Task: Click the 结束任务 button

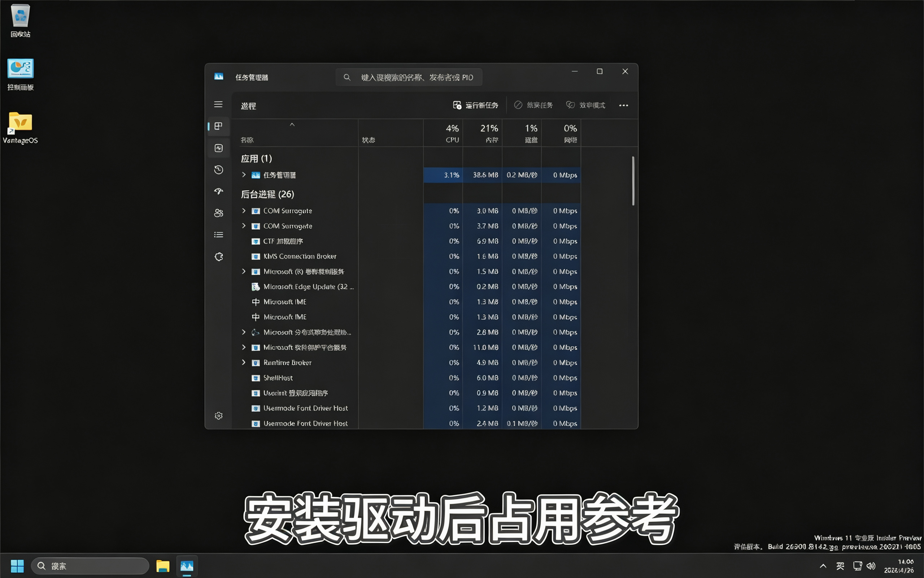Action: pyautogui.click(x=533, y=105)
